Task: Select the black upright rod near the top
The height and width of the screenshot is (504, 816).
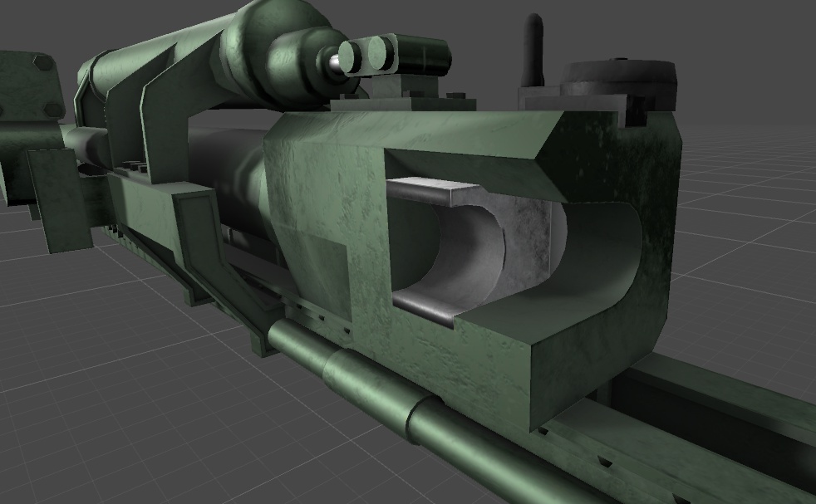Action: point(533,50)
